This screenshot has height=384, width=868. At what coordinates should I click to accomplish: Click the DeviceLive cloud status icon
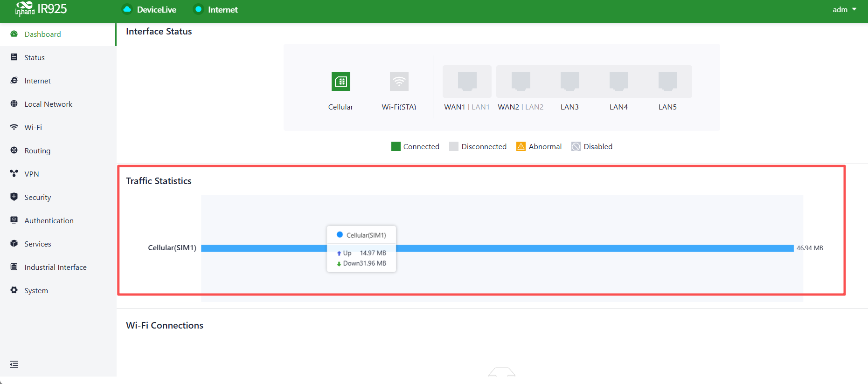(127, 9)
